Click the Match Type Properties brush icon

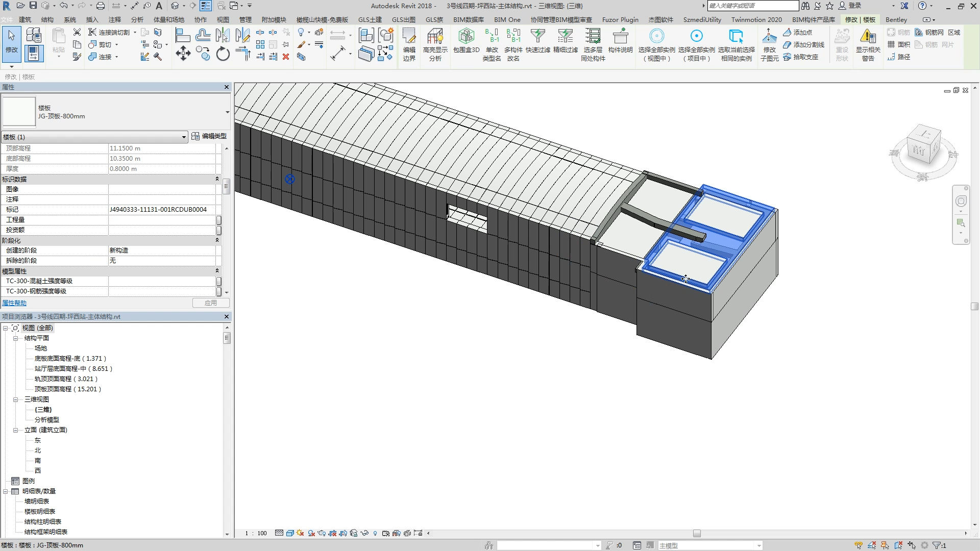(x=77, y=57)
